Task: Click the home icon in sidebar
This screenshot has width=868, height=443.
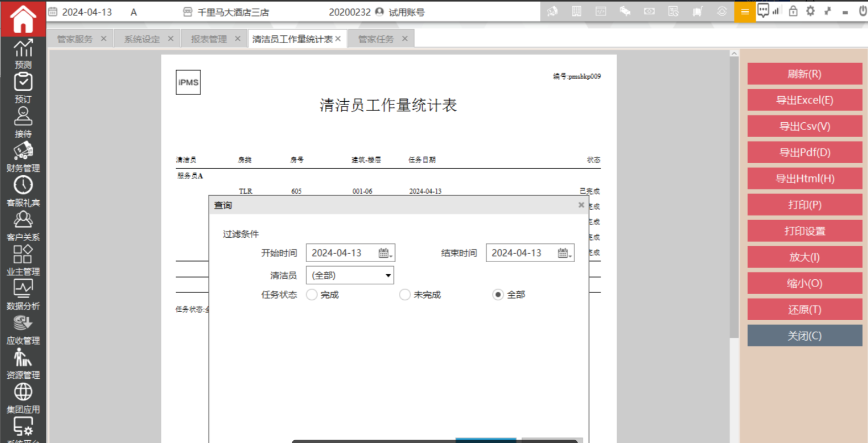Action: click(x=23, y=19)
